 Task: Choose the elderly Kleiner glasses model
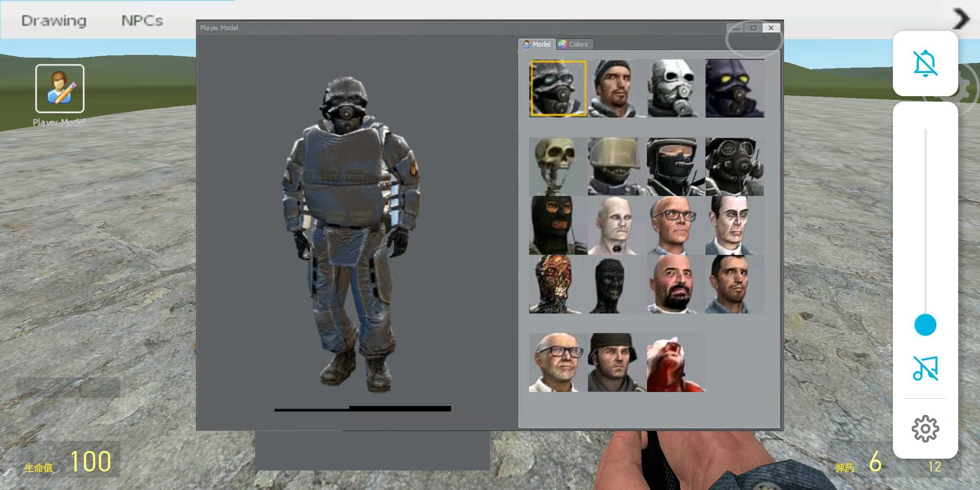558,363
